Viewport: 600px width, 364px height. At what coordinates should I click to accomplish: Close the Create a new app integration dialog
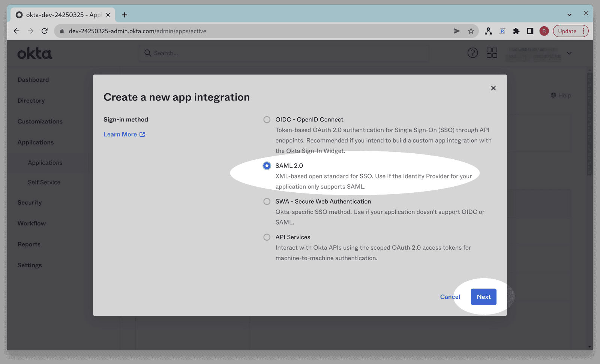coord(493,88)
